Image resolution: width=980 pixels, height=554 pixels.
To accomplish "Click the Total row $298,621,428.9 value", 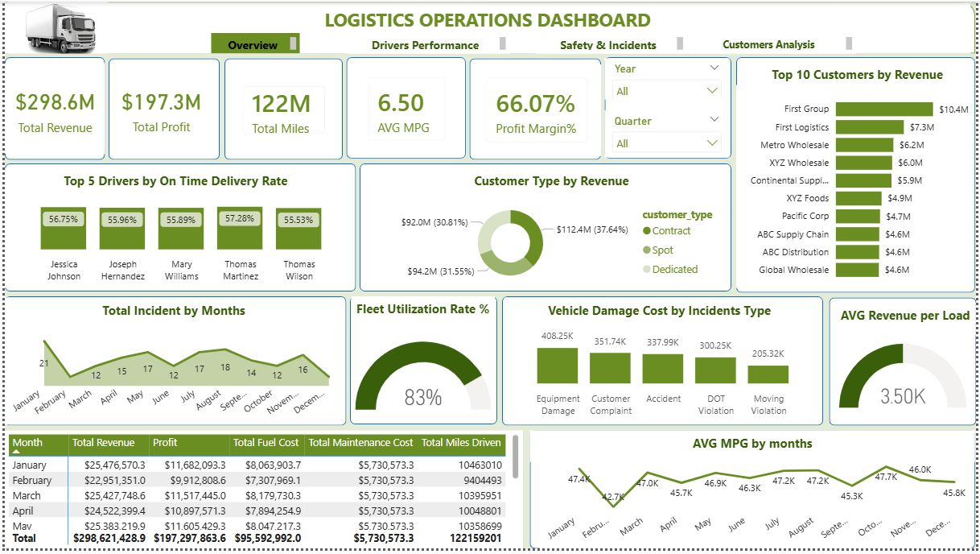I will tap(109, 538).
